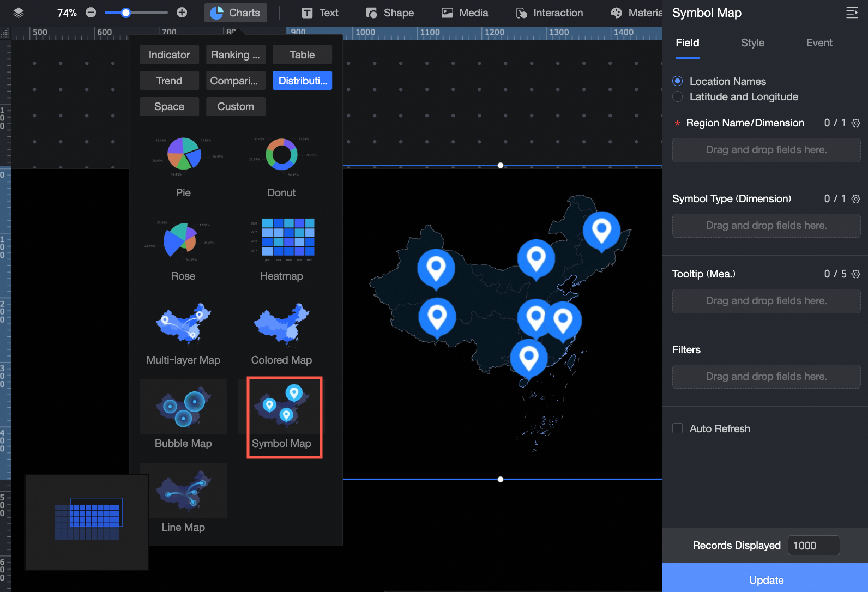Select the Indicator chart category

(x=169, y=55)
